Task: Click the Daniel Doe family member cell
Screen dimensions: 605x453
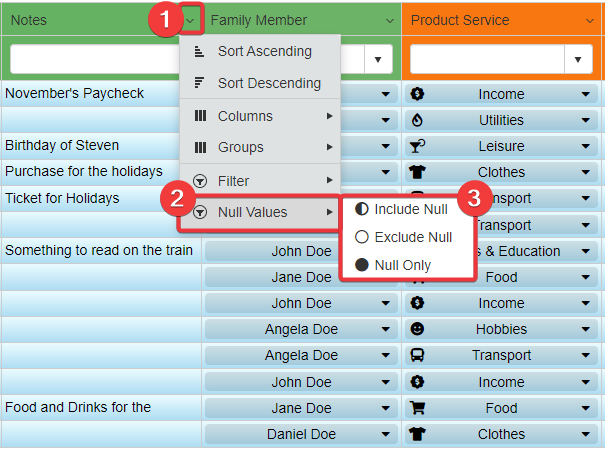Action: [301, 434]
